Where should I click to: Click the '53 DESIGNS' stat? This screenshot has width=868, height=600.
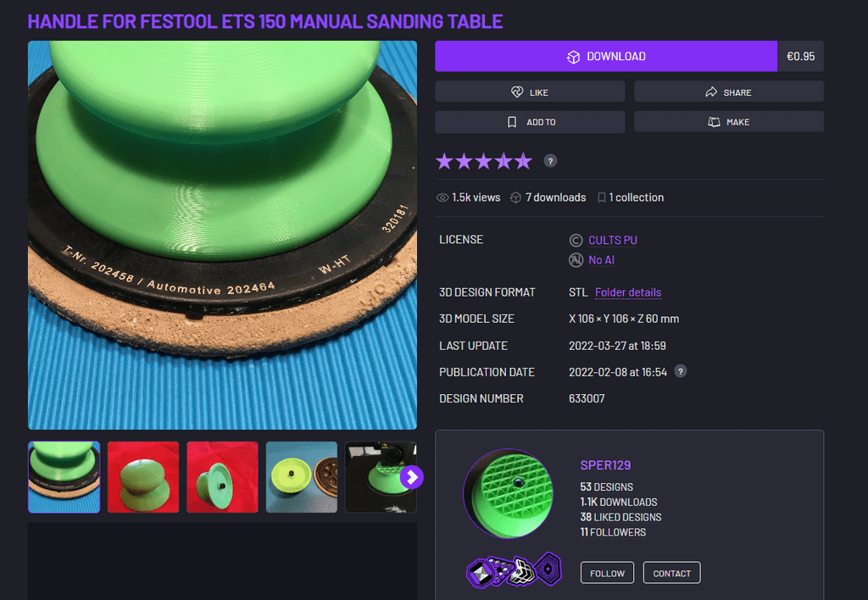tap(606, 487)
